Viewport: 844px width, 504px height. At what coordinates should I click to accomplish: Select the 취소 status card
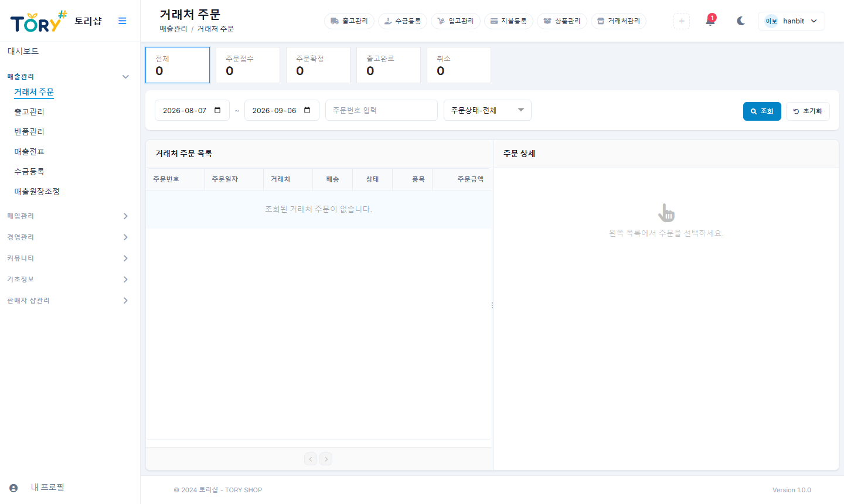(x=459, y=65)
